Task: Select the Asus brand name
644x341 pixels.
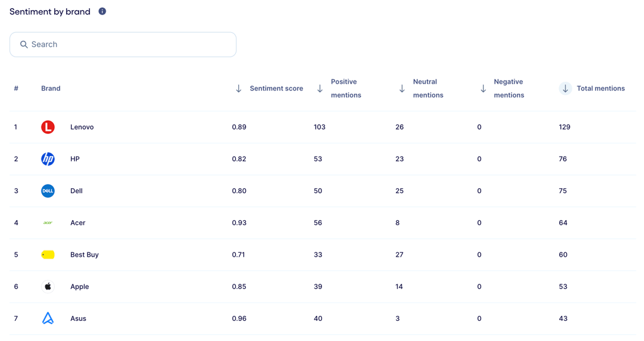Action: coord(79,318)
